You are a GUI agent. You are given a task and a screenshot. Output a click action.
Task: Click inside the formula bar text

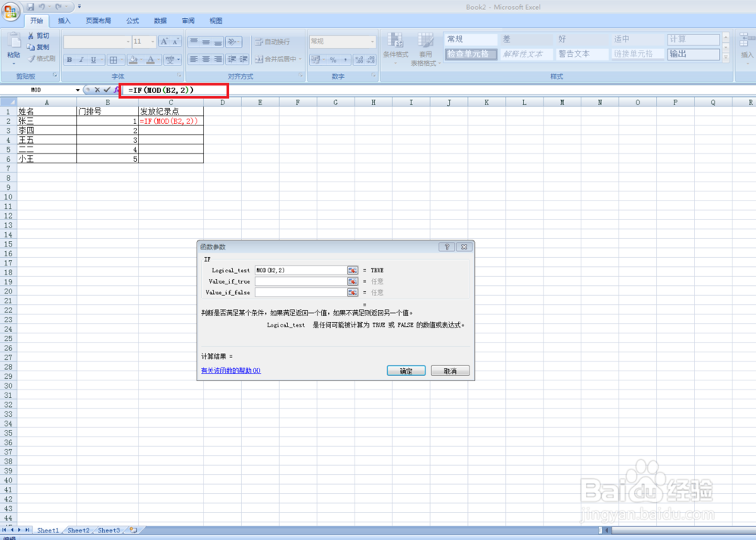coord(161,90)
